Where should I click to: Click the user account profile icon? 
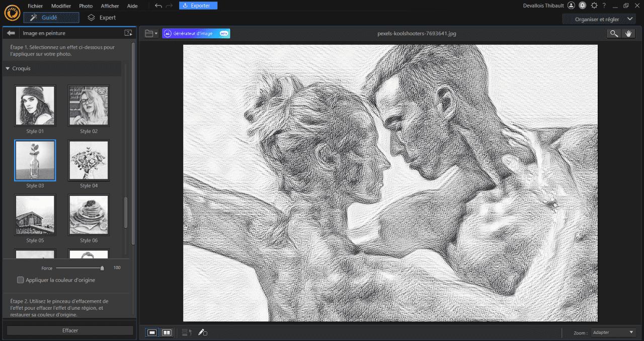pyautogui.click(x=571, y=6)
